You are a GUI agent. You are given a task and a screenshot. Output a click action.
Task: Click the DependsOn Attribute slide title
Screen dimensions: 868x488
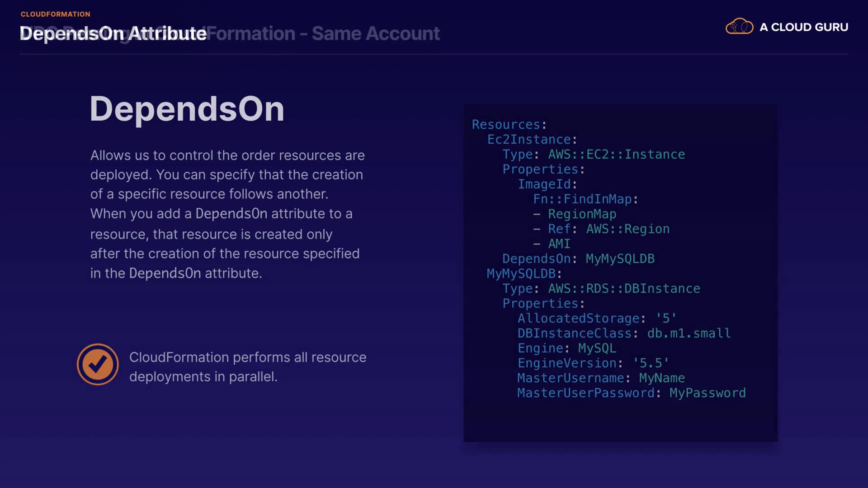pyautogui.click(x=113, y=33)
